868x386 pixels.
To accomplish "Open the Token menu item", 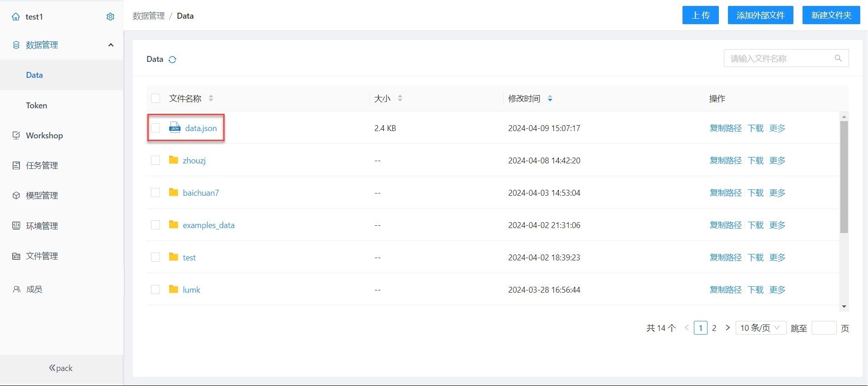I will click(x=36, y=106).
